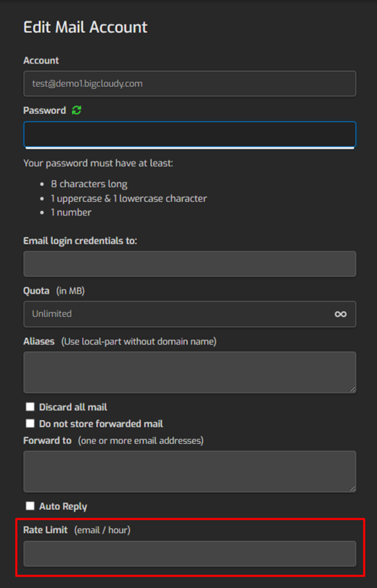Select the Account address field

189,83
